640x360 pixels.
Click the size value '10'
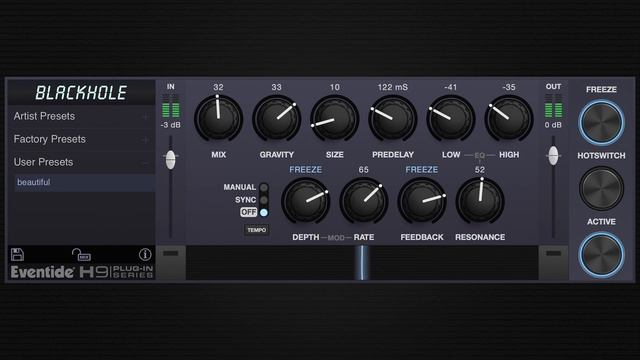point(335,87)
